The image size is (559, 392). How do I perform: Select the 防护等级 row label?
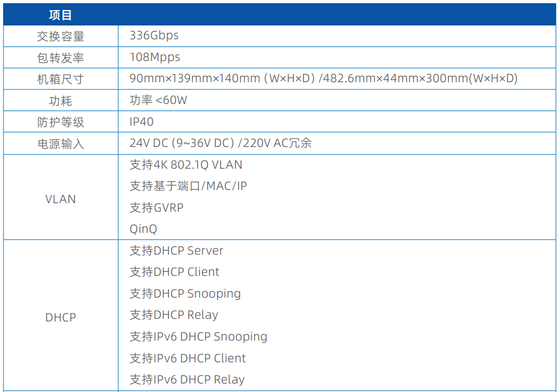pos(60,123)
